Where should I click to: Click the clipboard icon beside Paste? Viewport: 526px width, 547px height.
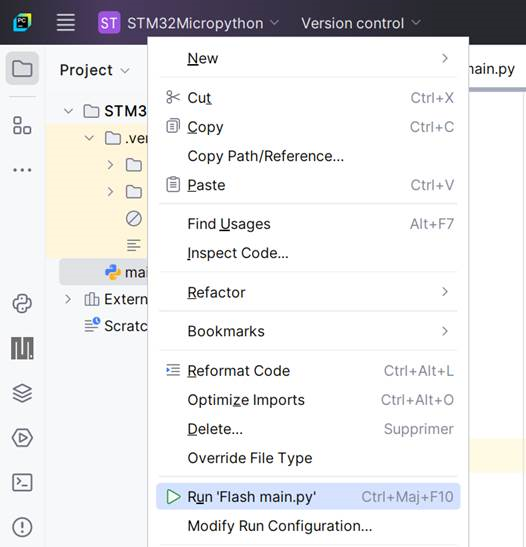click(173, 185)
